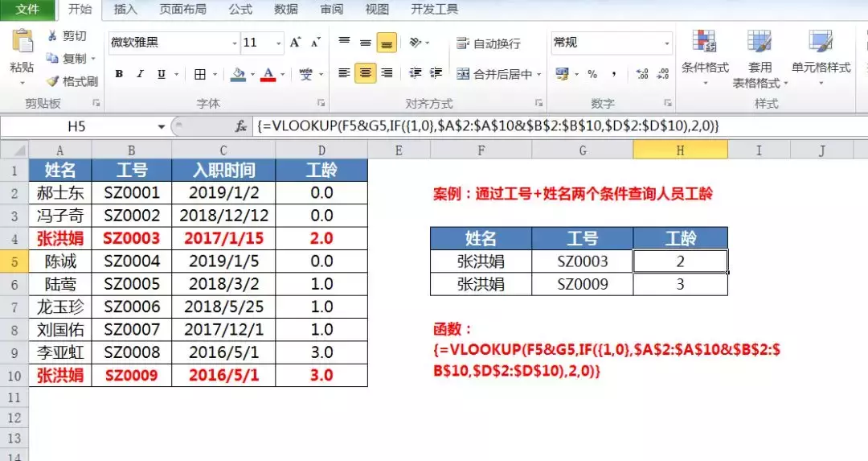Click the decrease decimal icon

point(663,74)
